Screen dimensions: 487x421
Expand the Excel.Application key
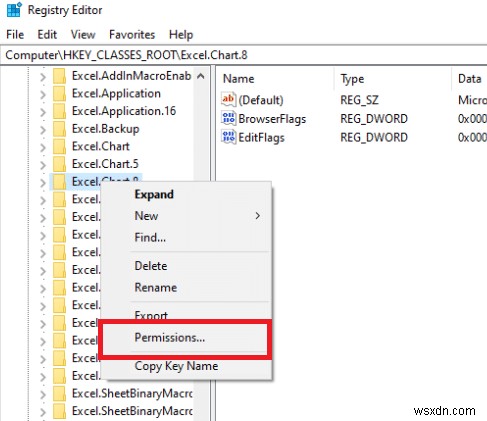43,95
